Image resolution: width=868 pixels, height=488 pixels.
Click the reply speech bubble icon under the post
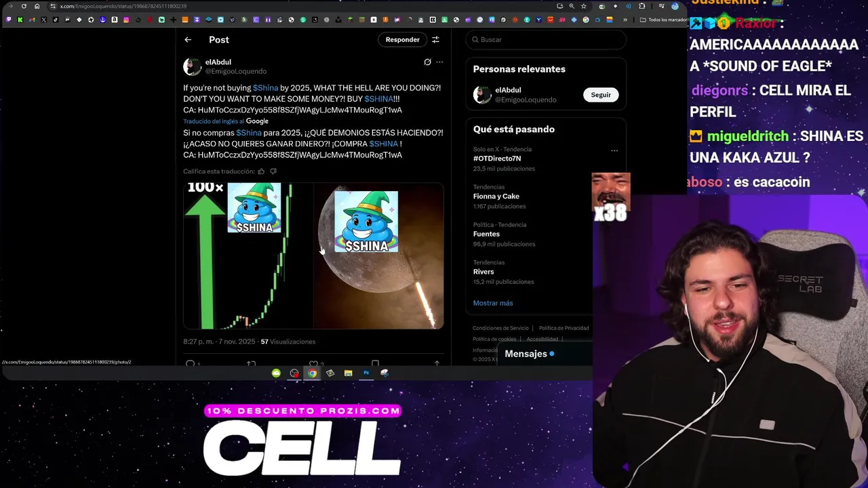(x=190, y=363)
